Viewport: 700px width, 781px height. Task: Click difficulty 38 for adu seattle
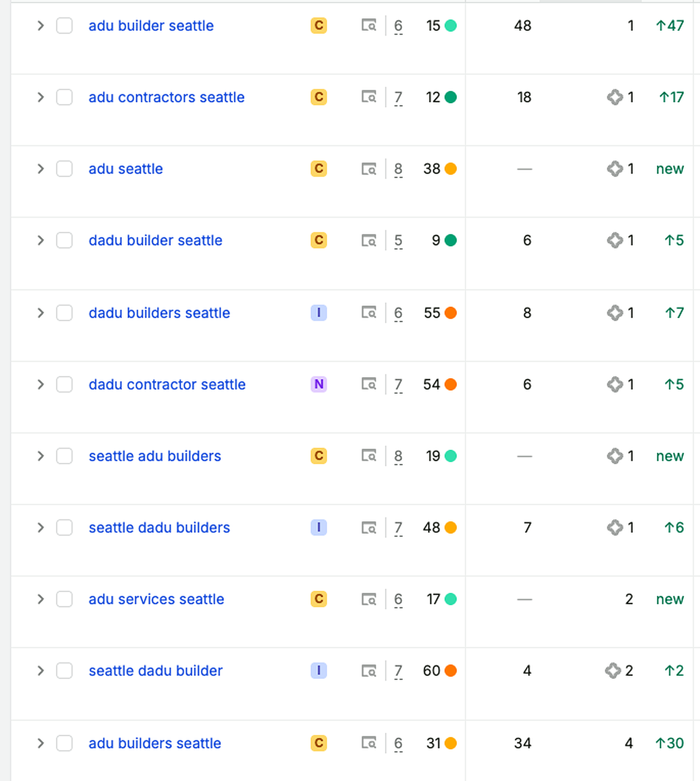(432, 169)
